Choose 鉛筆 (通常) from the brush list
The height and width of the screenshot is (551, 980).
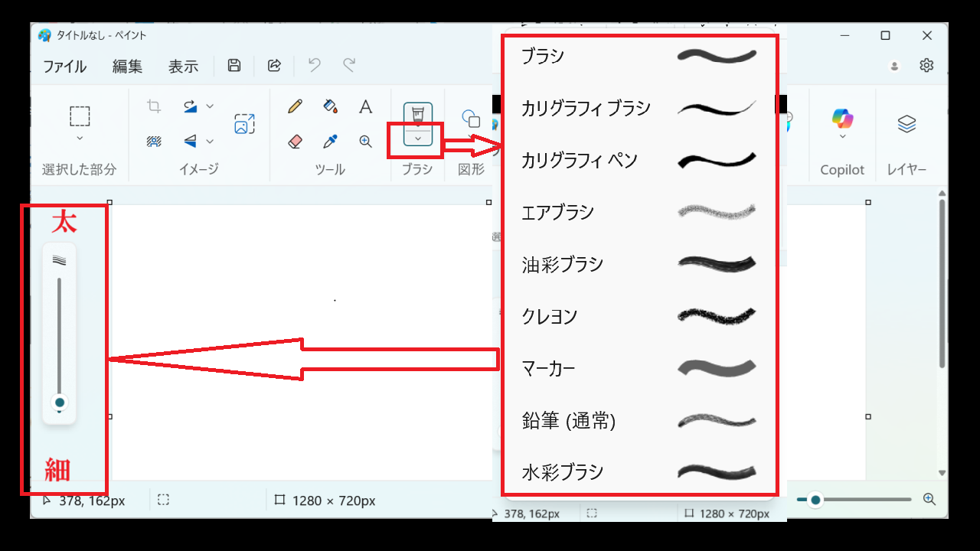click(639, 420)
